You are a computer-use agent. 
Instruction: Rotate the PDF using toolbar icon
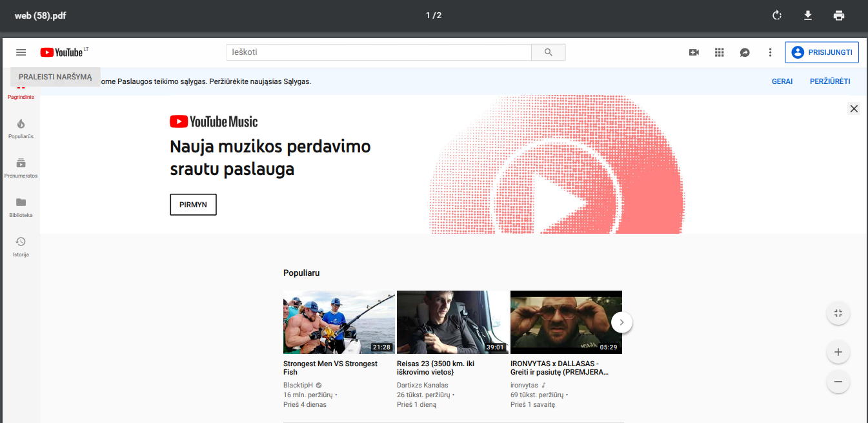coord(777,15)
